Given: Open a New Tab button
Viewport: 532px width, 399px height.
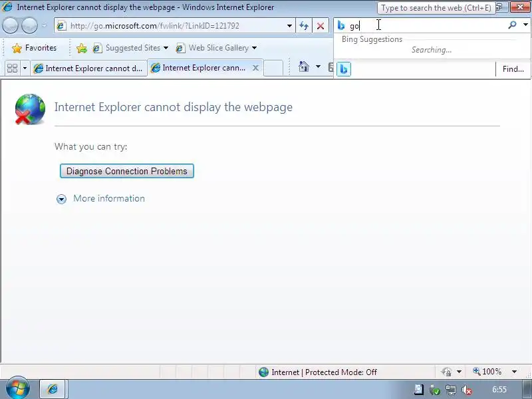Looking at the screenshot, I should 273,68.
